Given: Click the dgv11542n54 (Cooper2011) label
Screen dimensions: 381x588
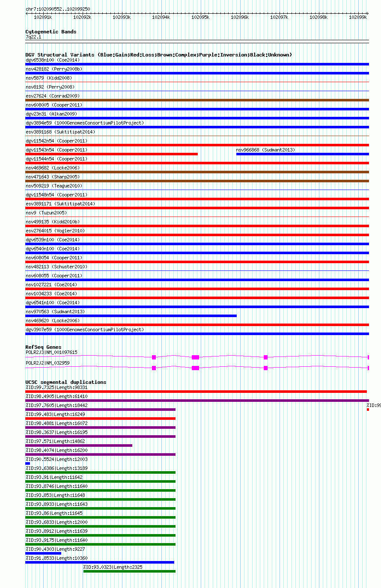Looking at the screenshot, I should click(x=57, y=141).
